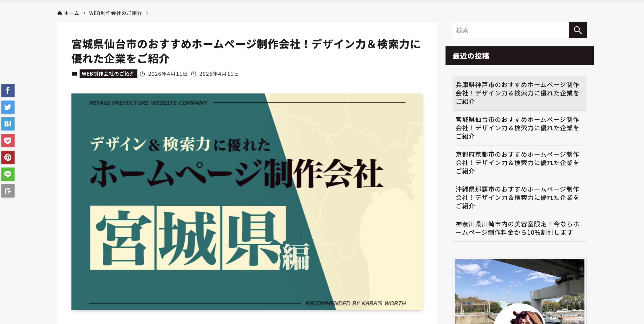Bookmark with the Hatena B! button
This screenshot has width=644, height=324.
(8, 124)
